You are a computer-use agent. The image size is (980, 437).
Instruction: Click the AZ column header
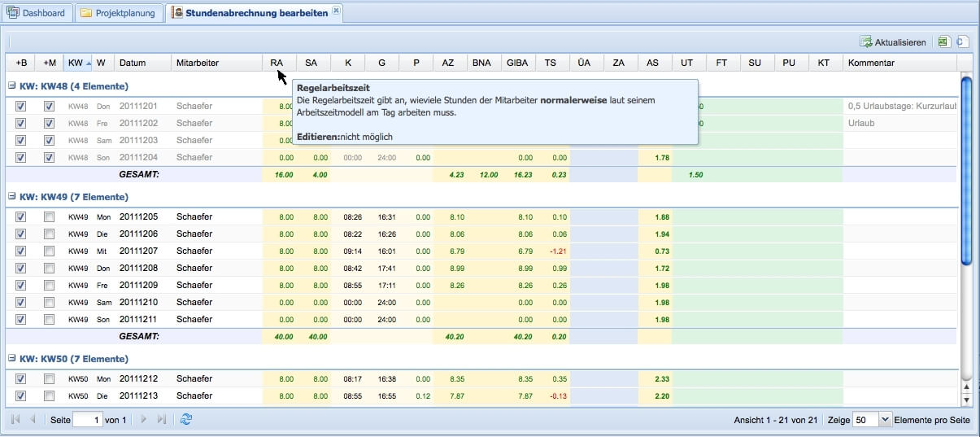coord(450,63)
